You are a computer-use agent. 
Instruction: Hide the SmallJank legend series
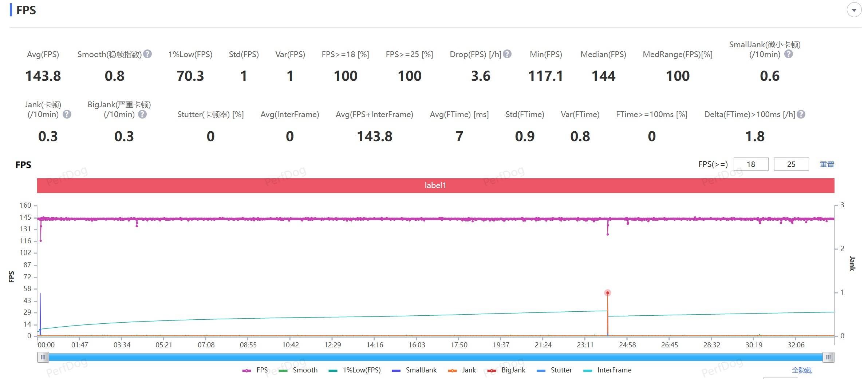[414, 370]
